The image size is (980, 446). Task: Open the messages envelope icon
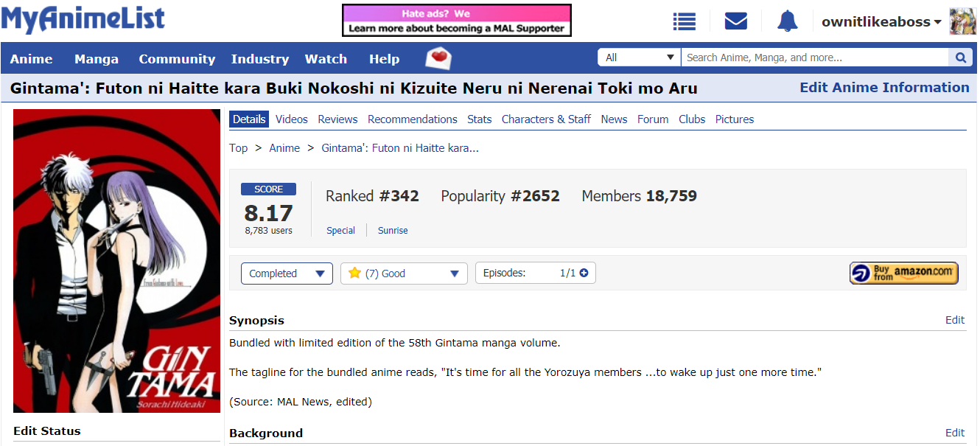click(x=735, y=22)
